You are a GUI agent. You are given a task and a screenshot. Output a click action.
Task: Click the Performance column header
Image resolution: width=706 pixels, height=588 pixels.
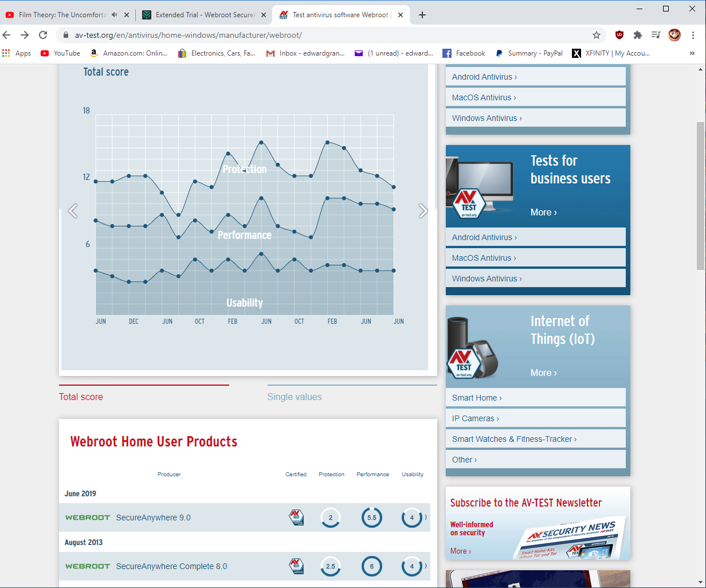tap(372, 474)
